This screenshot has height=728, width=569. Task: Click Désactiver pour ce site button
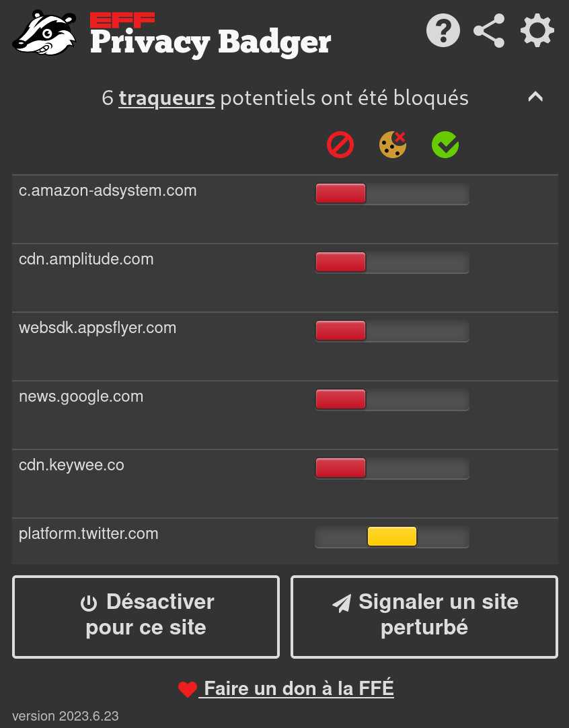(x=146, y=616)
